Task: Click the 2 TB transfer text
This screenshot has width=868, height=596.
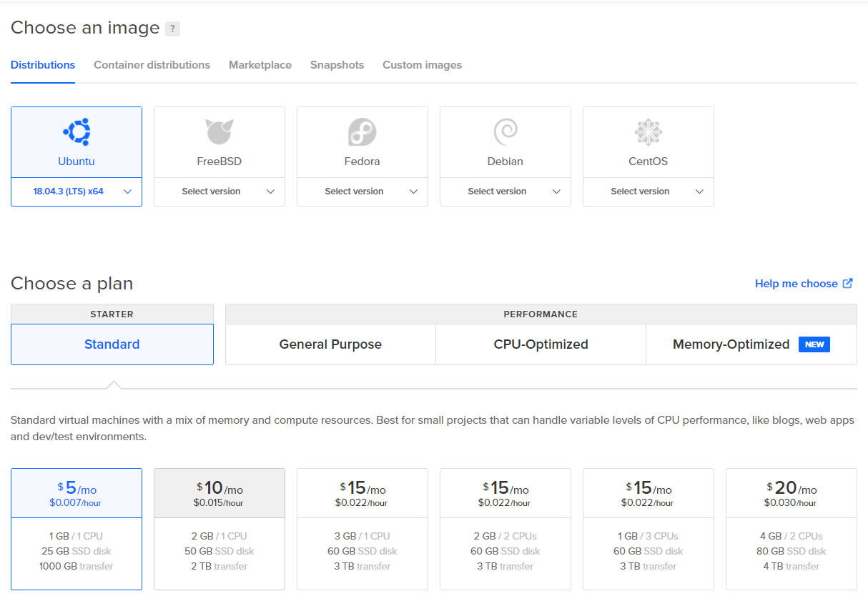Action: point(220,566)
